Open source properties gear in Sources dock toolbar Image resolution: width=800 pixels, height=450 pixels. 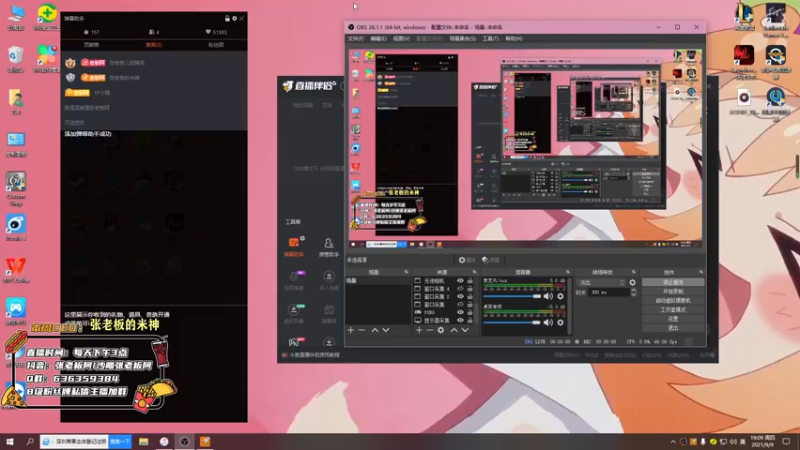click(x=441, y=330)
